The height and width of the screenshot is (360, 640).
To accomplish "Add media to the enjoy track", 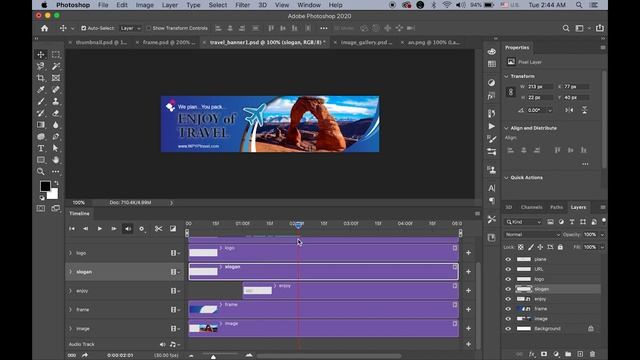I will point(469,291).
